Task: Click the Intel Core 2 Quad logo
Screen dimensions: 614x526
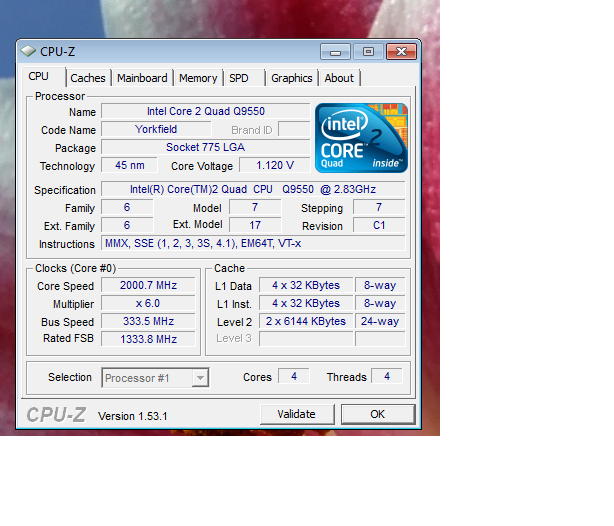Action: click(361, 138)
